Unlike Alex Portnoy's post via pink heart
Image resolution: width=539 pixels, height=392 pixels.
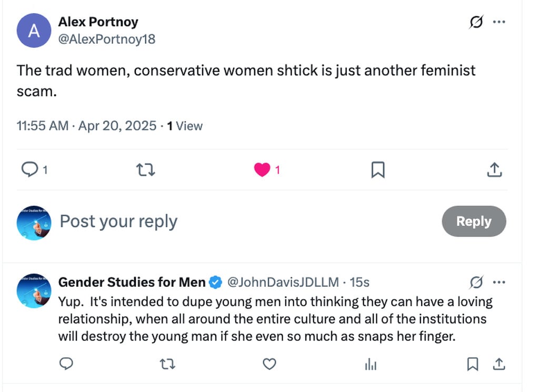click(x=262, y=169)
